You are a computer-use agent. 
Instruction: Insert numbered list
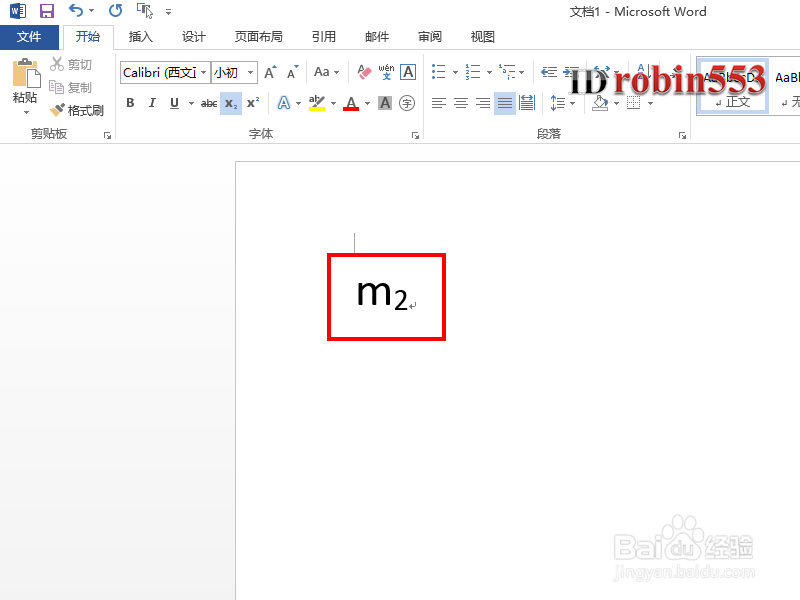[473, 72]
